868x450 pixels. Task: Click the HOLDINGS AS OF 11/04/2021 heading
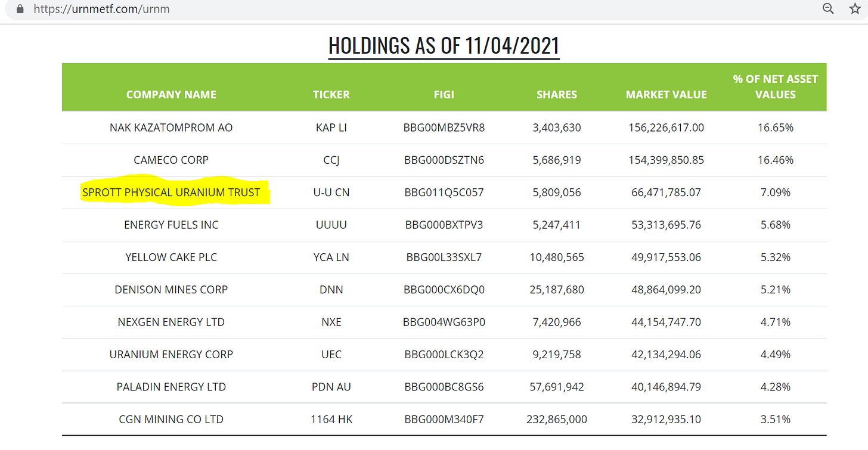(x=444, y=46)
